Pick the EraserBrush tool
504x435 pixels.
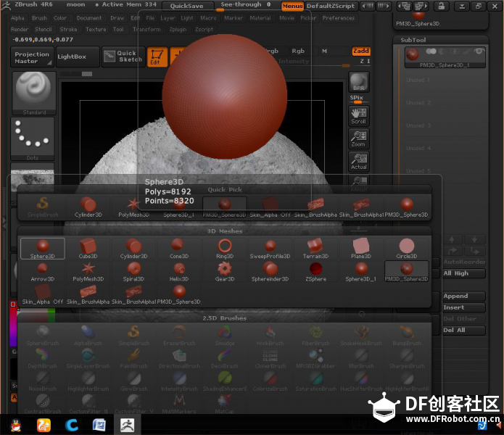click(x=179, y=336)
